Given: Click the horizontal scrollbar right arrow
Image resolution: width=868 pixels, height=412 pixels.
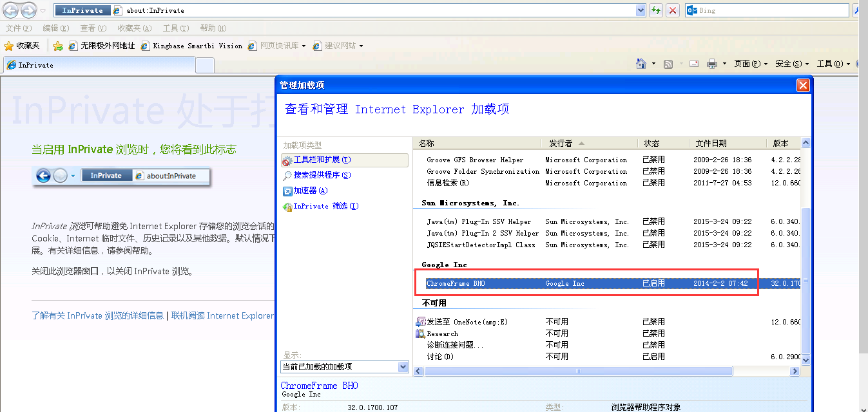Looking at the screenshot, I should (x=795, y=371).
